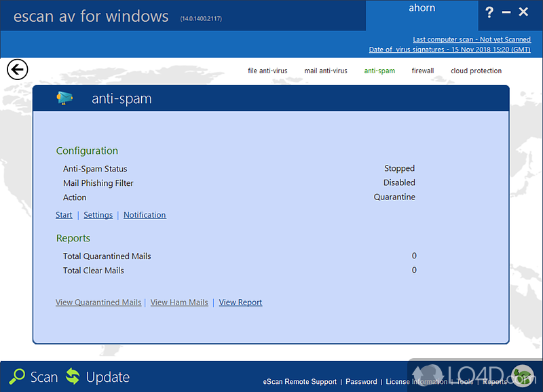Viewport: 543px width, 392px height.
Task: Click the Password link in footer
Action: click(x=361, y=382)
